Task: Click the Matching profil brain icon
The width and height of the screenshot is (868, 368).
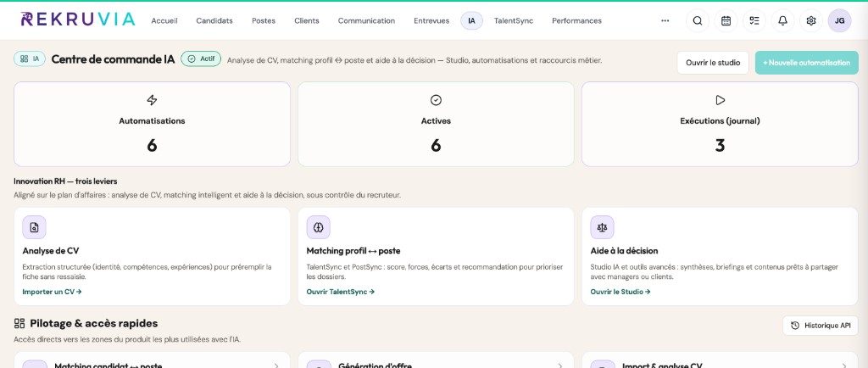Action: click(x=319, y=227)
